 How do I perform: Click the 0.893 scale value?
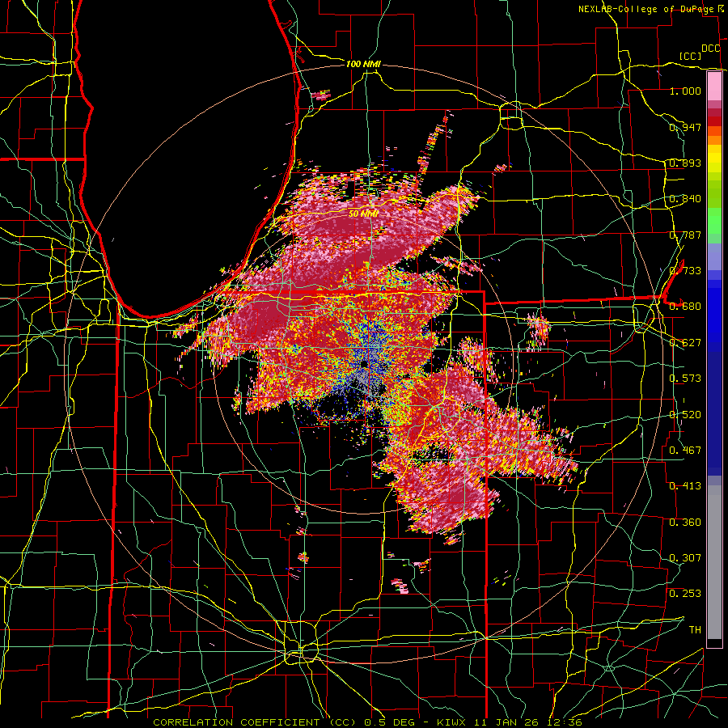[685, 163]
